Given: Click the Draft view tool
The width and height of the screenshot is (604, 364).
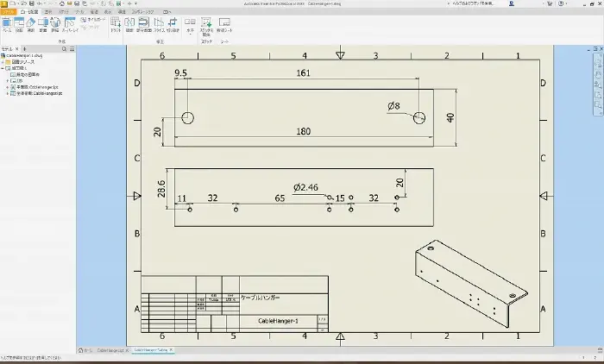Looking at the screenshot, I should (116, 25).
